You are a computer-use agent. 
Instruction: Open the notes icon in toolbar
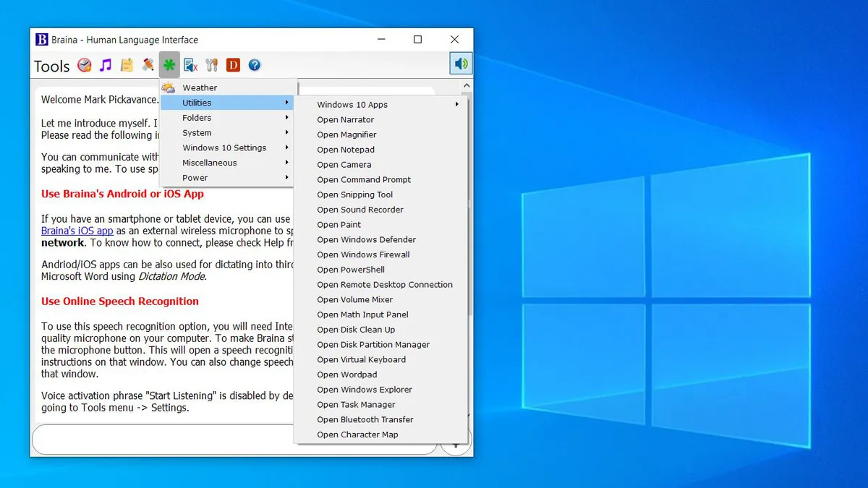click(x=125, y=65)
